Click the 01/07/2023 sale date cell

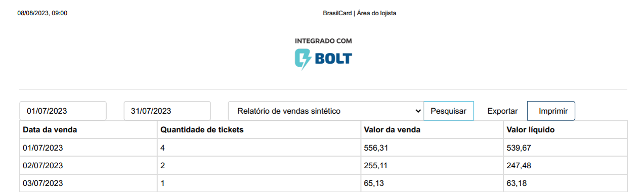coord(89,148)
